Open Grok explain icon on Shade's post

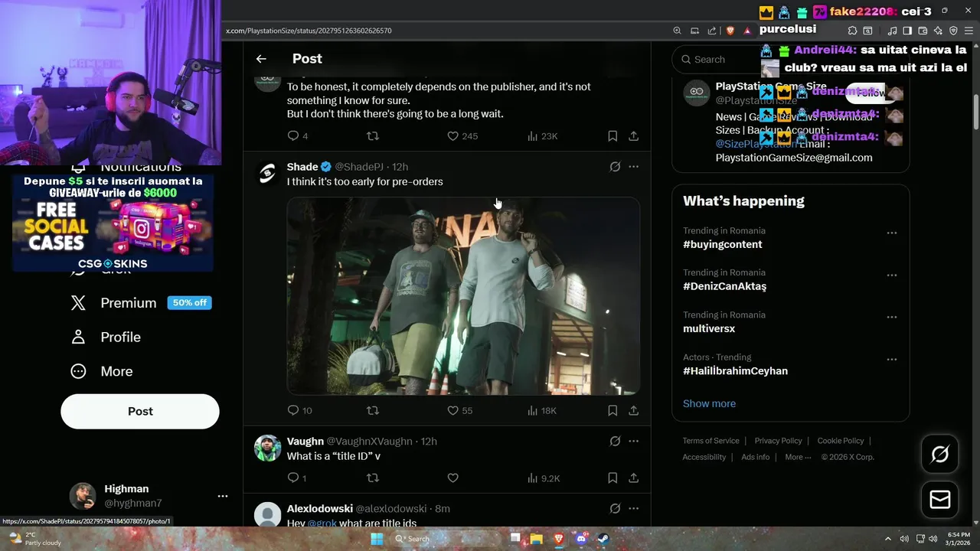tap(615, 167)
